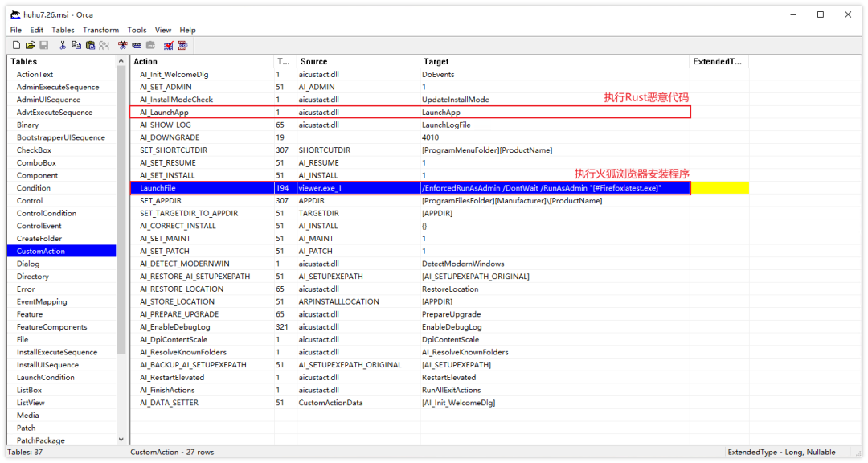Click the Open folder toolbar icon
The height and width of the screenshot is (463, 868).
point(30,45)
